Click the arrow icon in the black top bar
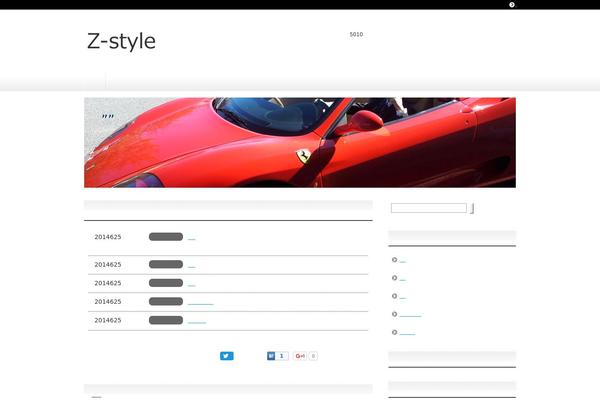This screenshot has height=400, width=600. (x=512, y=5)
